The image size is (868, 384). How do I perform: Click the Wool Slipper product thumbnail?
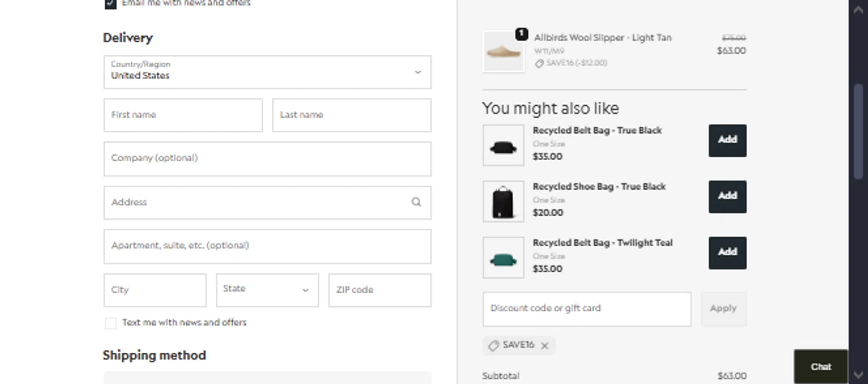coord(503,51)
